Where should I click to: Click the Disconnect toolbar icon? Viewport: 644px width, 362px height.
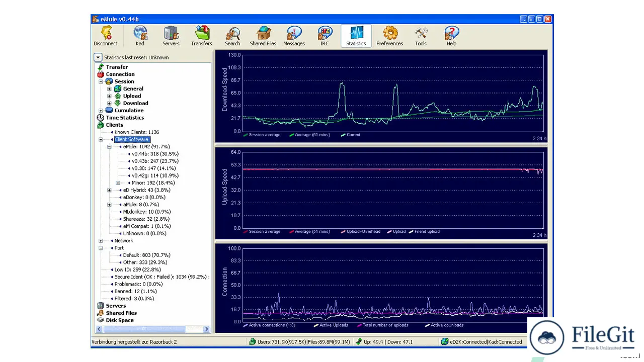click(x=106, y=36)
